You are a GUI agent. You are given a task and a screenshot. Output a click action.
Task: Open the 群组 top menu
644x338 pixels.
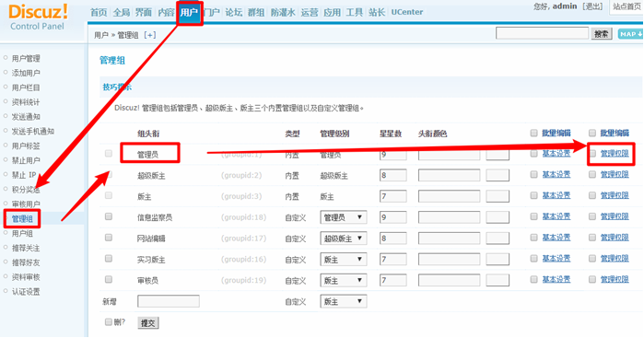(x=256, y=12)
